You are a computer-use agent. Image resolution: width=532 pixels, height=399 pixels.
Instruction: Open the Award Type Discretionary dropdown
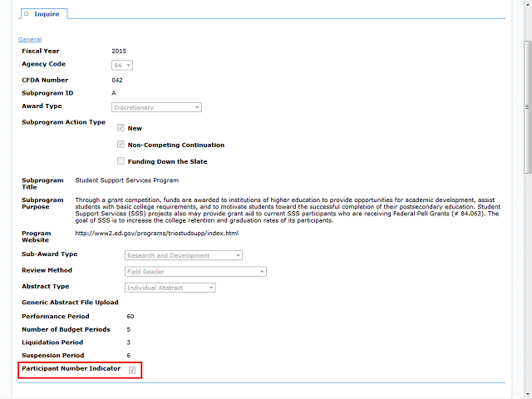coord(156,107)
